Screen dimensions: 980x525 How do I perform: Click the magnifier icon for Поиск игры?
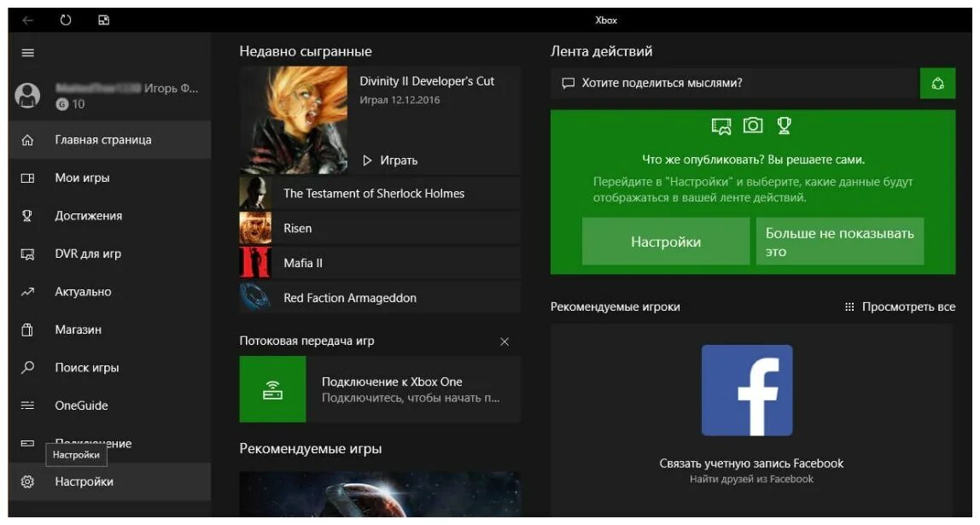[x=27, y=367]
